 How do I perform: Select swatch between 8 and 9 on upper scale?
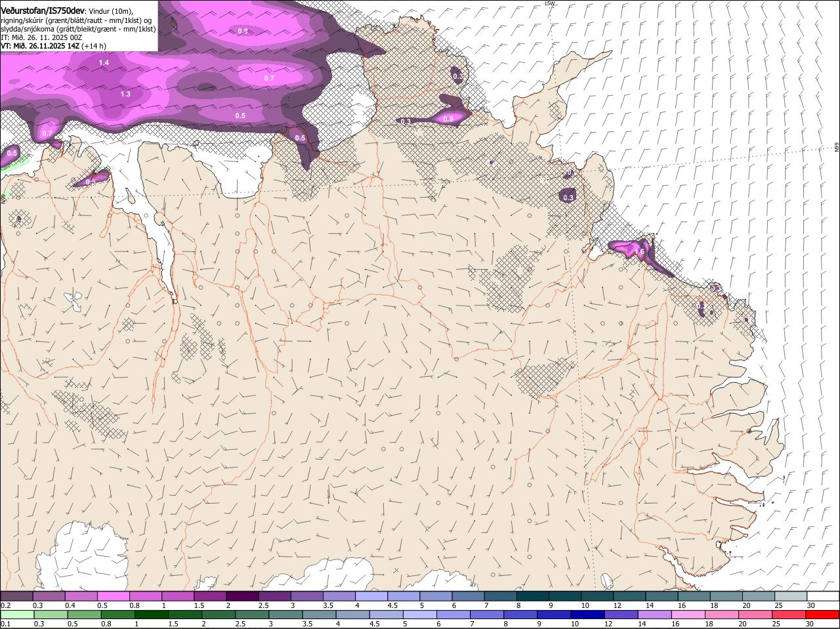pyautogui.click(x=532, y=596)
